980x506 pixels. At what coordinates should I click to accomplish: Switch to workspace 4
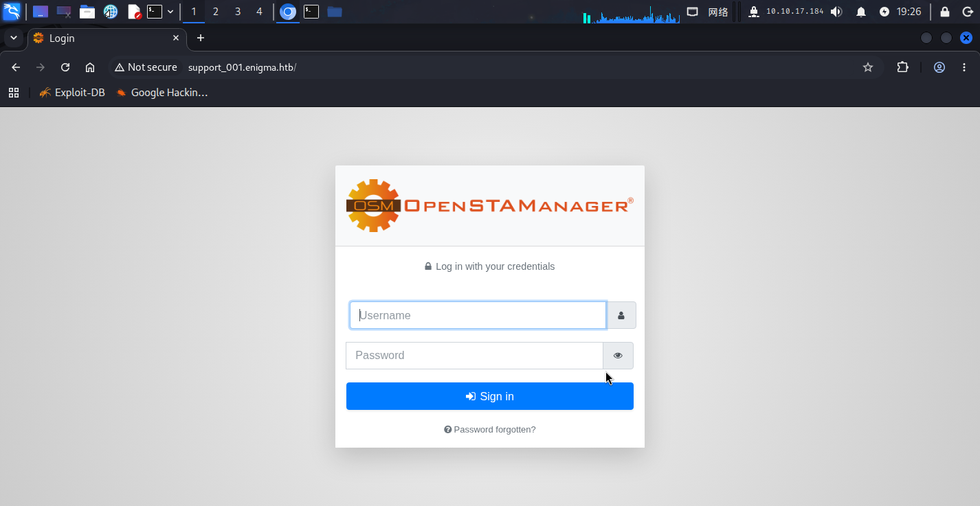[259, 12]
